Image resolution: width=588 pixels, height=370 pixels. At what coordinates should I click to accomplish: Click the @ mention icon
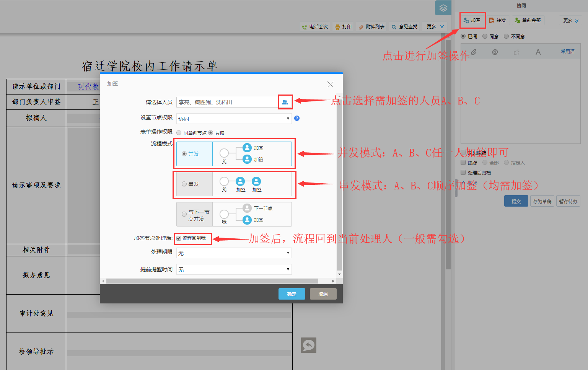(x=495, y=52)
